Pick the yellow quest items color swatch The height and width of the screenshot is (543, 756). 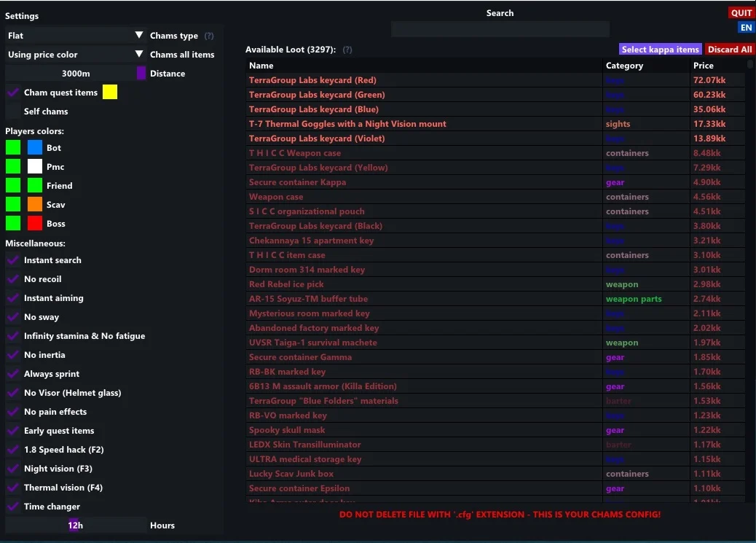click(109, 93)
